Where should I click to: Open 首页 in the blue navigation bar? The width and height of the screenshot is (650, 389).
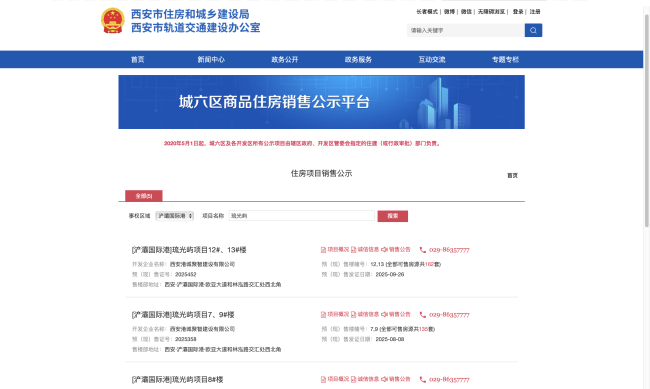[138, 60]
